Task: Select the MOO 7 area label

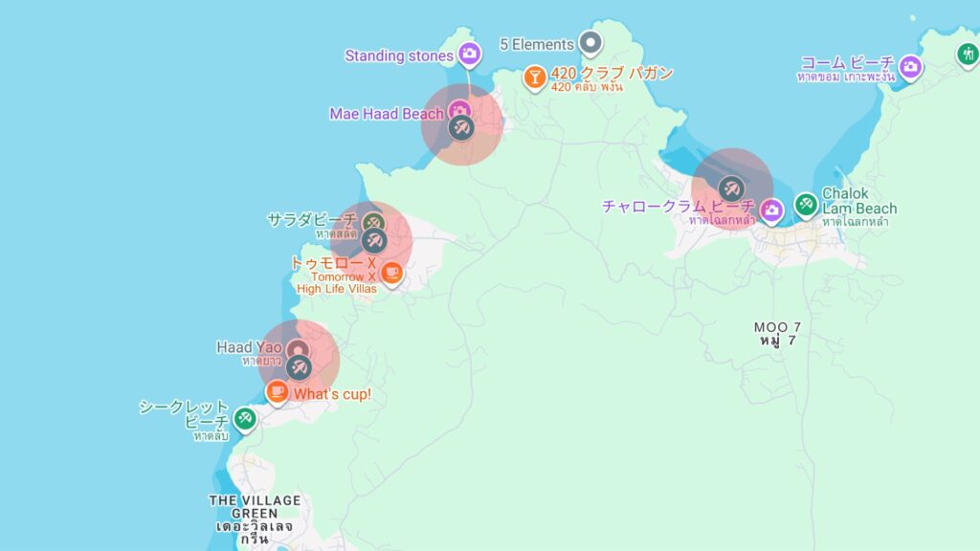Action: [776, 327]
